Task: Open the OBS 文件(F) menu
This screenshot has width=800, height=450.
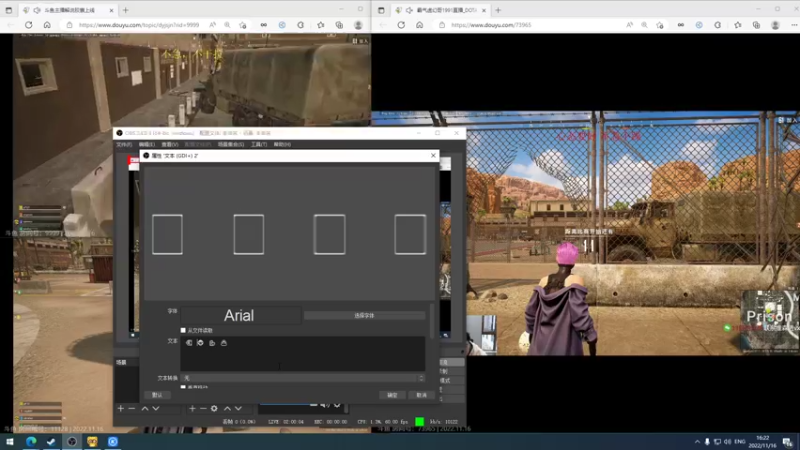Action: [124, 144]
